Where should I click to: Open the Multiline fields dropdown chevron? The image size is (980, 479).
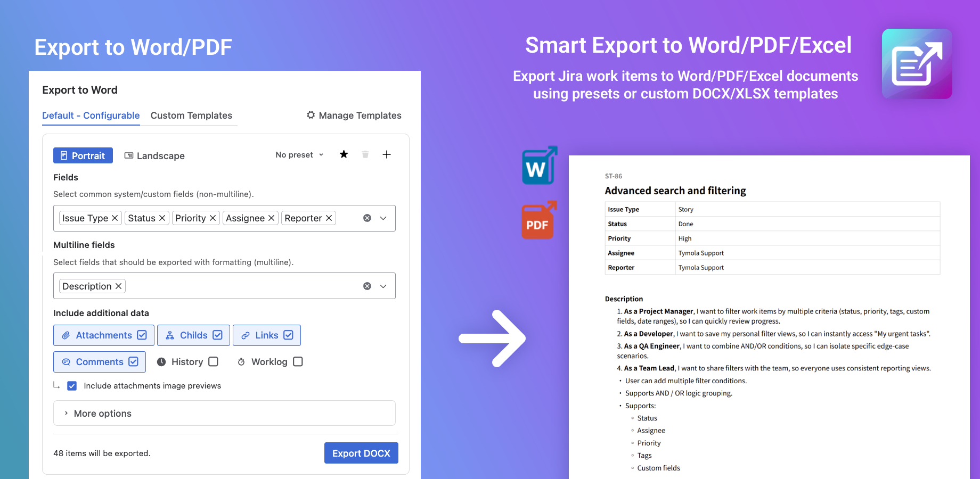(x=383, y=286)
